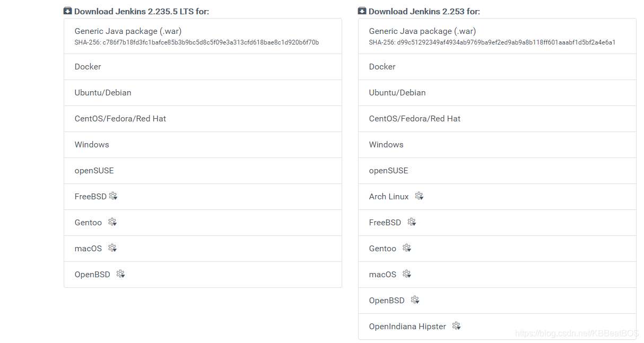Click the third-party icon next to 2.253 Gentoo
The image size is (644, 343).
pyautogui.click(x=406, y=248)
